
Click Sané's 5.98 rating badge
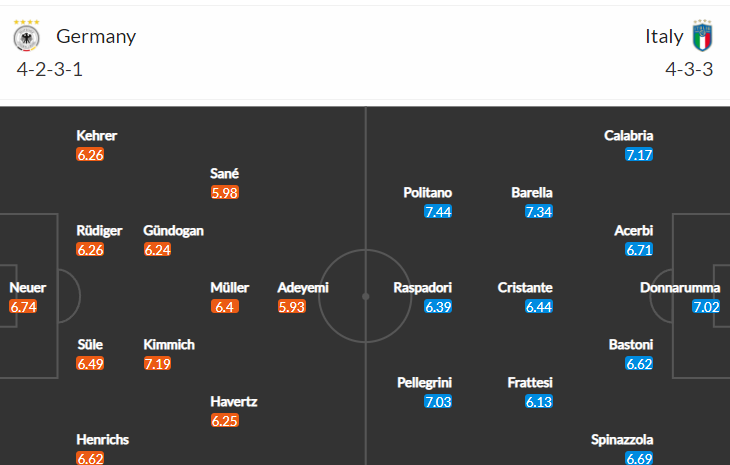(224, 192)
